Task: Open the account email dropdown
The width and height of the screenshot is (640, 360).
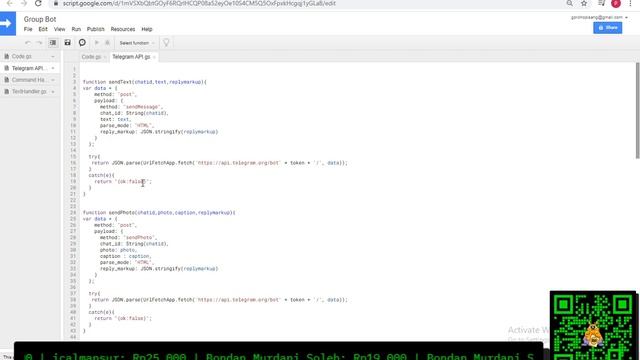Action: click(599, 18)
